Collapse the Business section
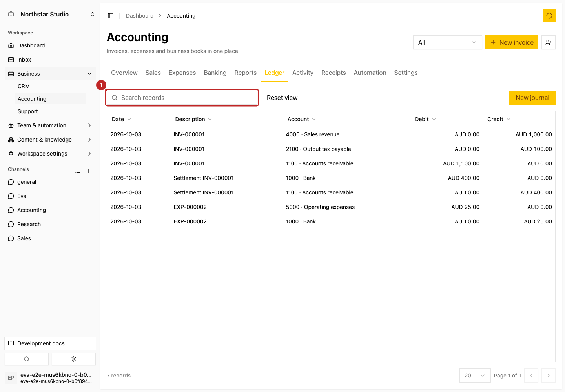The width and height of the screenshot is (565, 392). 50,74
